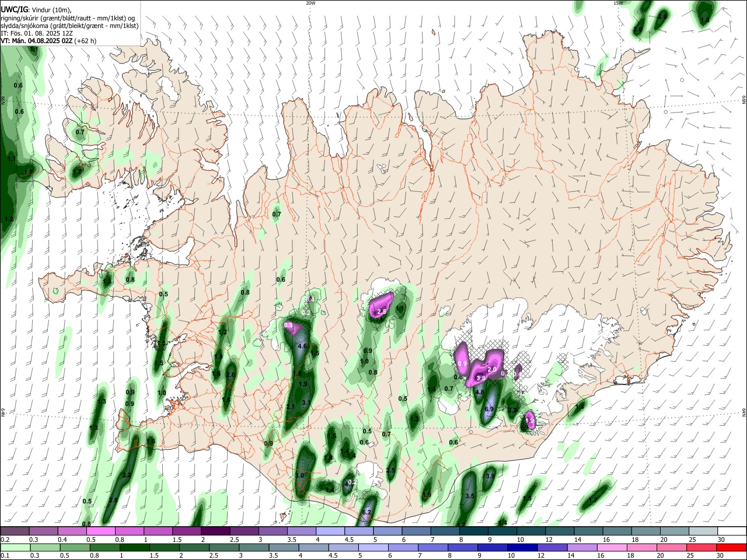Click the white 3.8 snow value
The width and height of the screenshot is (747, 560).
click(x=481, y=378)
